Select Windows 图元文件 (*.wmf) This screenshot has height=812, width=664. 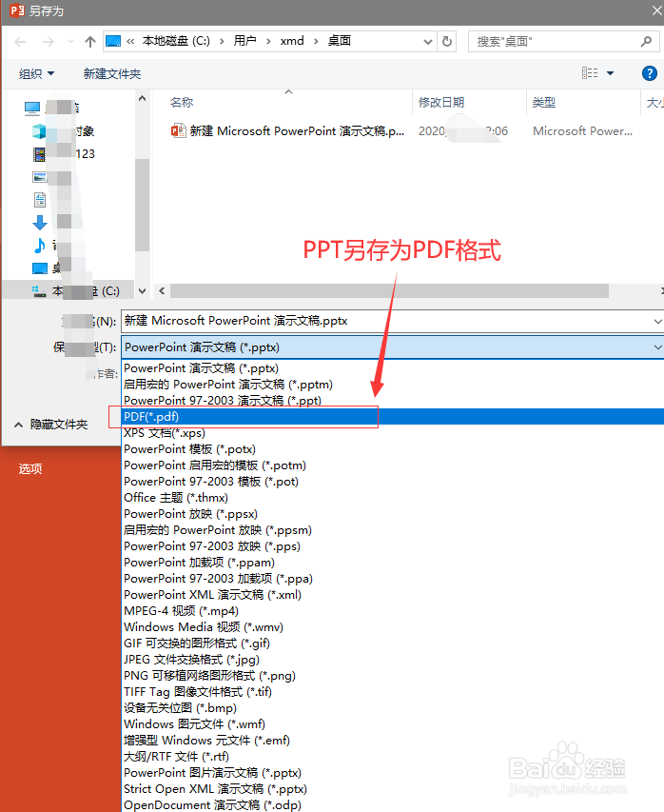pos(393,724)
